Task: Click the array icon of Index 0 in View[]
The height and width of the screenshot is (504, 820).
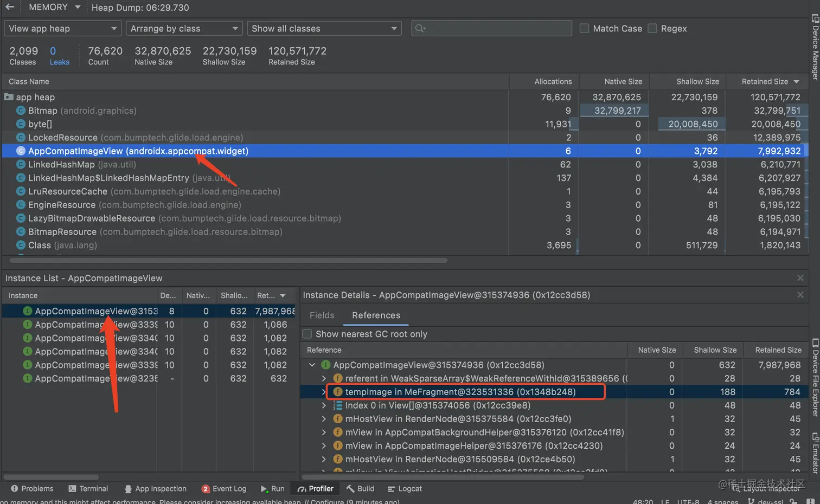Action: tap(337, 405)
